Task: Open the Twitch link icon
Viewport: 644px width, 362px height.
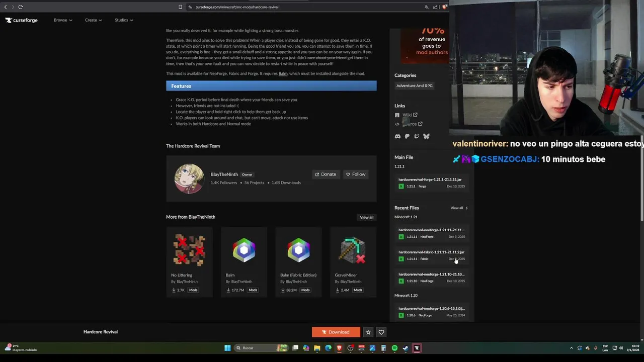Action: [x=417, y=136]
